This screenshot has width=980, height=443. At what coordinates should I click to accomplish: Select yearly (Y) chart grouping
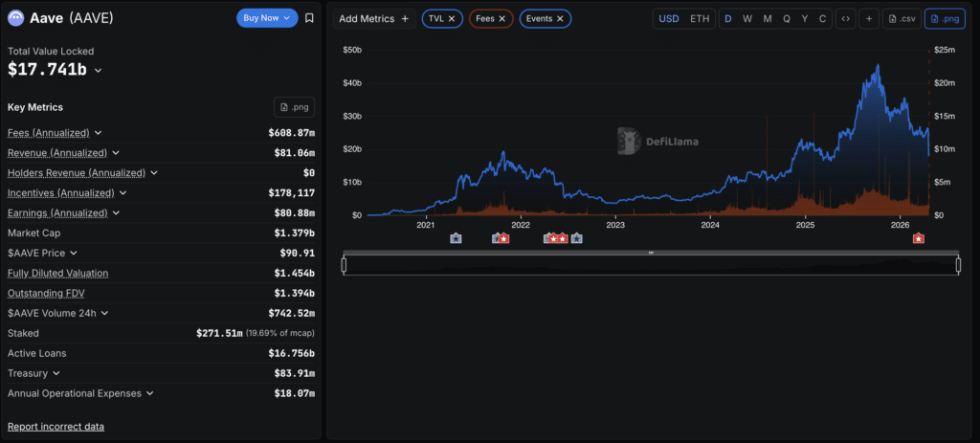coord(805,19)
